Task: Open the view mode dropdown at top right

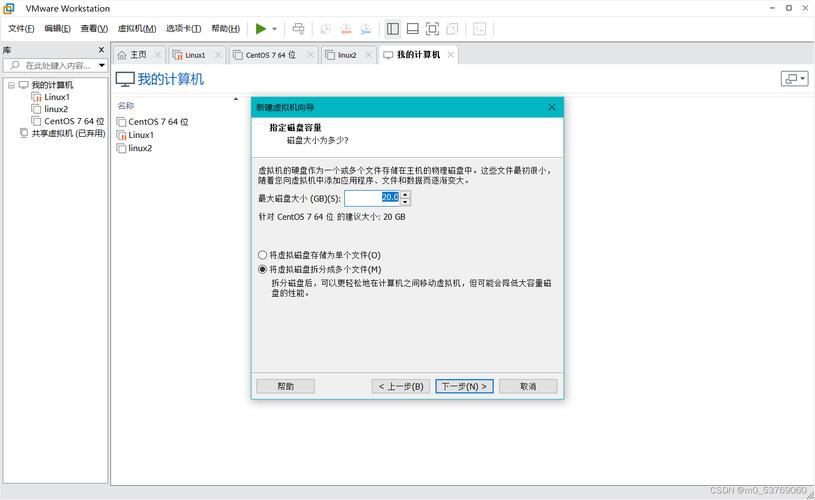Action: 794,78
